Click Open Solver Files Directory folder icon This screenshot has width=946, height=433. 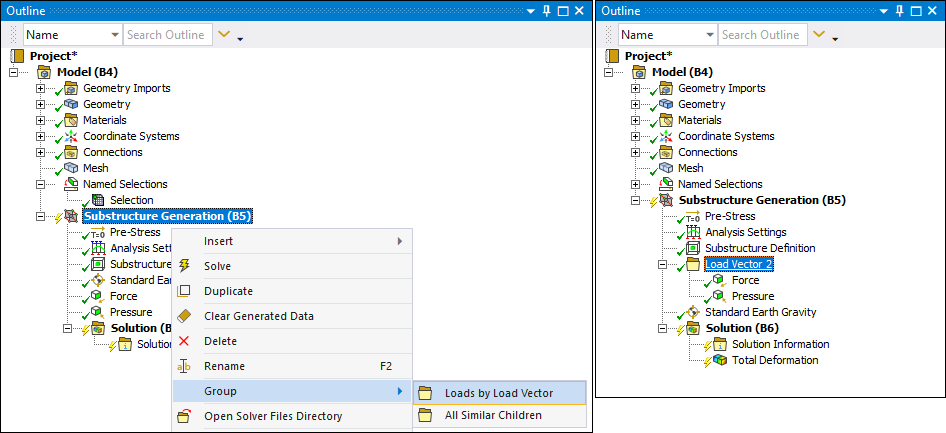[185, 416]
